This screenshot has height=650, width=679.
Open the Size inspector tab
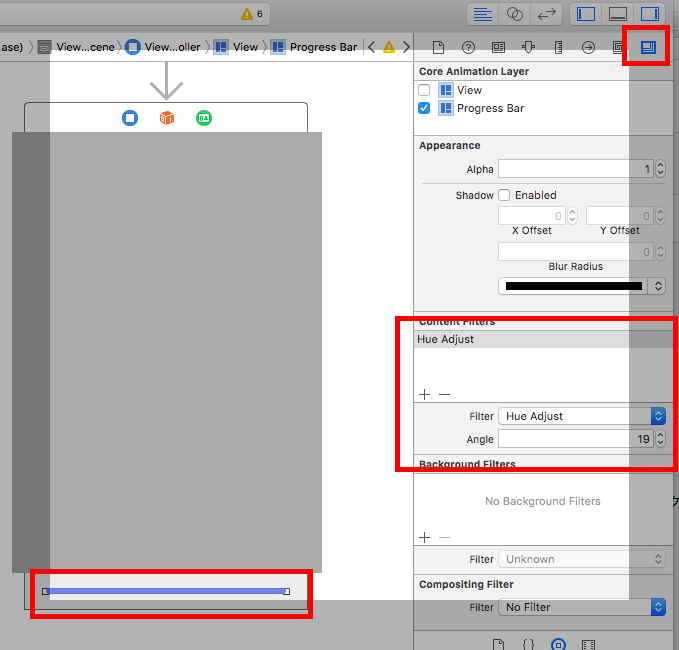[x=558, y=47]
